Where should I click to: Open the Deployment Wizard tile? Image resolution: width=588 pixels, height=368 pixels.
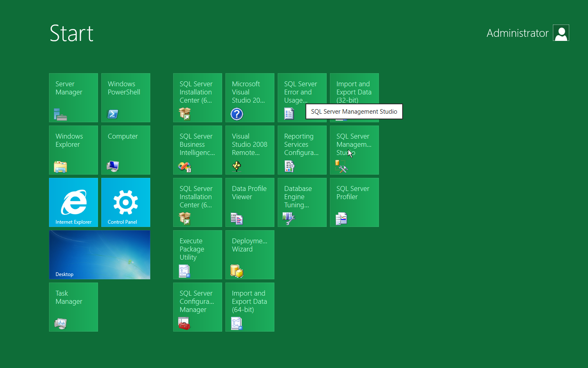pos(250,255)
